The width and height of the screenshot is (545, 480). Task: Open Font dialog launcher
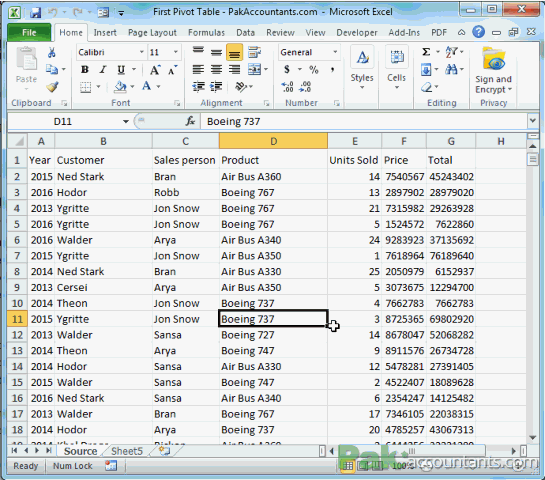click(177, 103)
